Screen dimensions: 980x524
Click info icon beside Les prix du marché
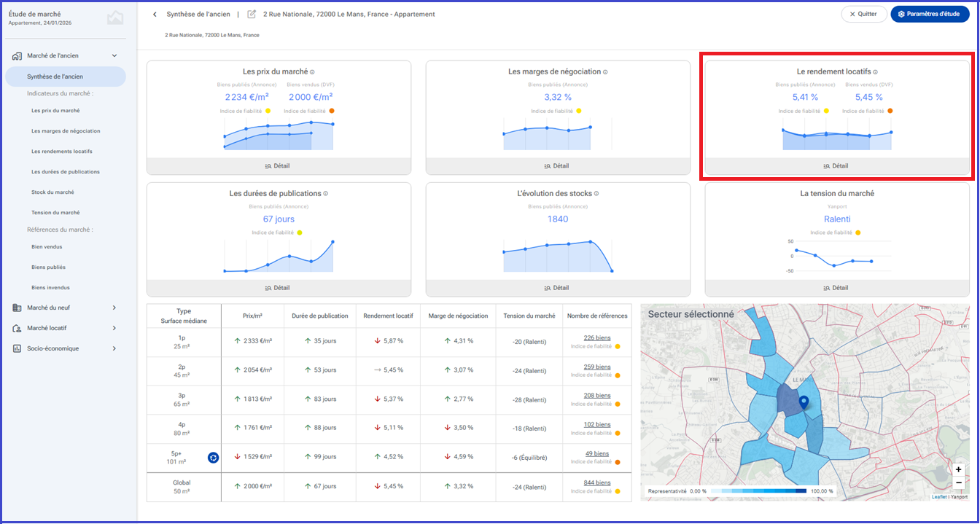coord(312,72)
